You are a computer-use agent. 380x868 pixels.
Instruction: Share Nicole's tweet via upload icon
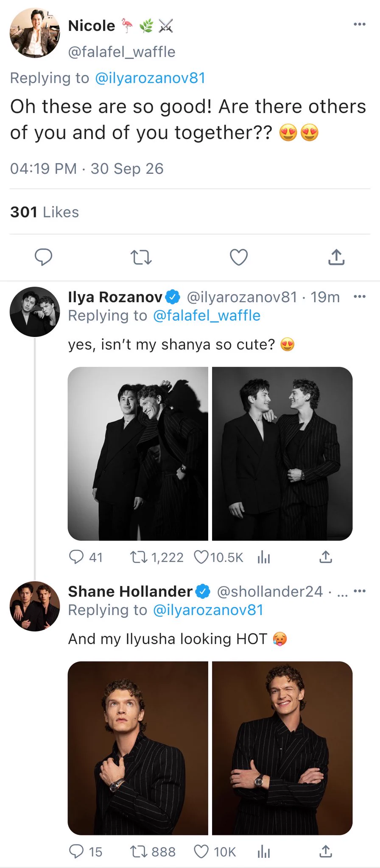(x=336, y=257)
